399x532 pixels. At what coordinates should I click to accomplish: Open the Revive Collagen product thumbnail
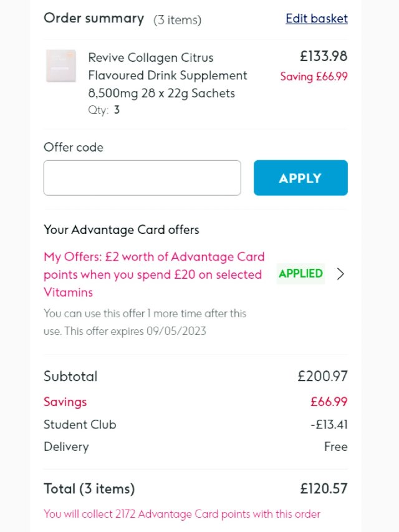61,66
